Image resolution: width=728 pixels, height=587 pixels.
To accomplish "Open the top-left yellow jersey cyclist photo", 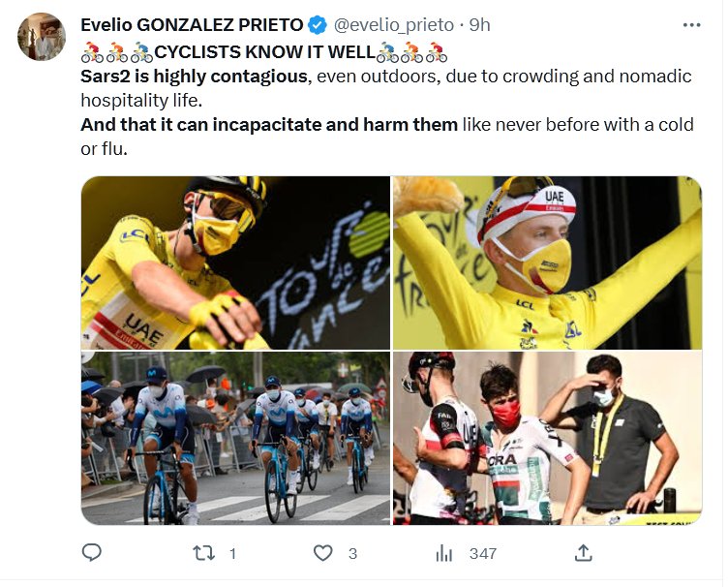I will pyautogui.click(x=235, y=263).
